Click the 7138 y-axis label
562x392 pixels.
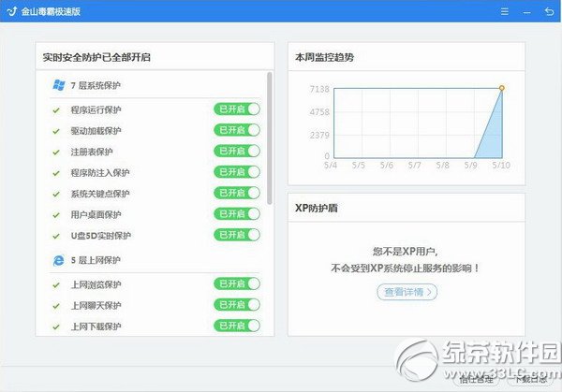(319, 89)
